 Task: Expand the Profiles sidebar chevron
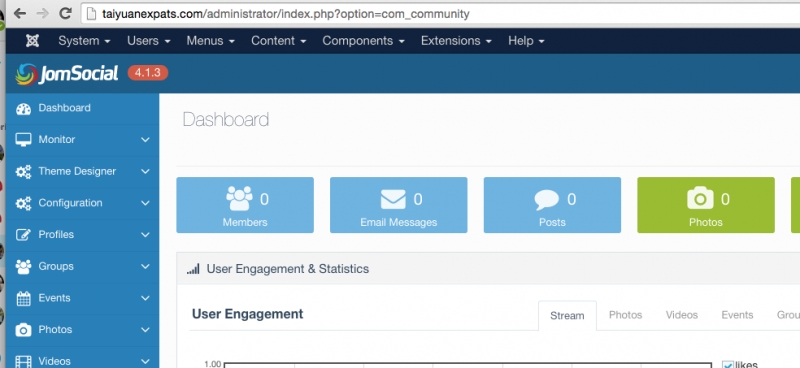tap(145, 235)
